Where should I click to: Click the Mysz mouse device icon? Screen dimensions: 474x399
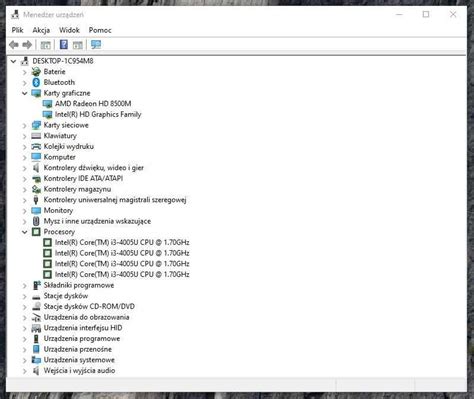[x=36, y=221]
